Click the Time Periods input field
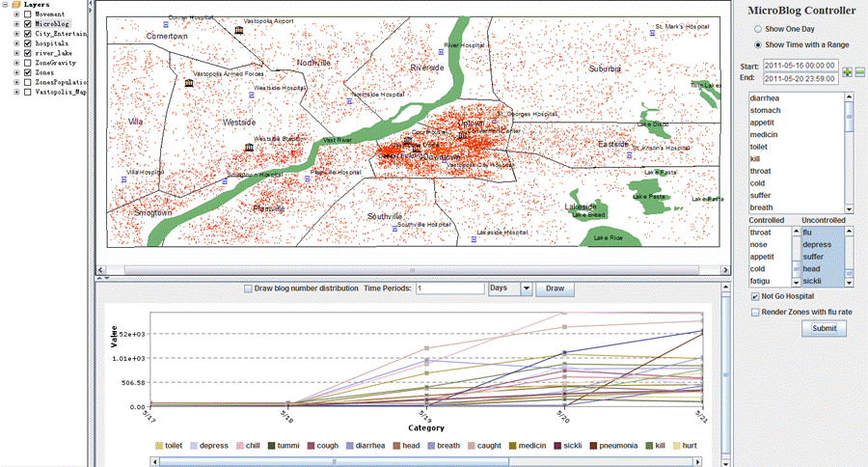Image resolution: width=868 pixels, height=467 pixels. [x=450, y=288]
